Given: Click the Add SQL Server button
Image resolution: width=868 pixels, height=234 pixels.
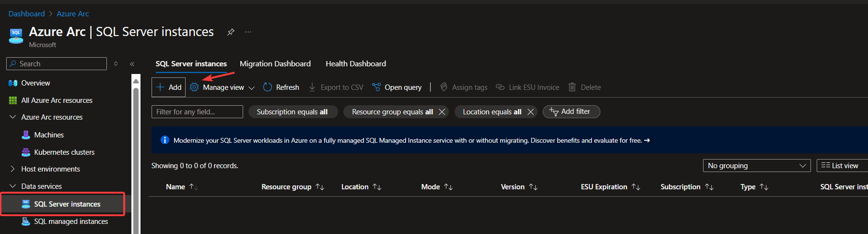Looking at the screenshot, I should coord(169,87).
